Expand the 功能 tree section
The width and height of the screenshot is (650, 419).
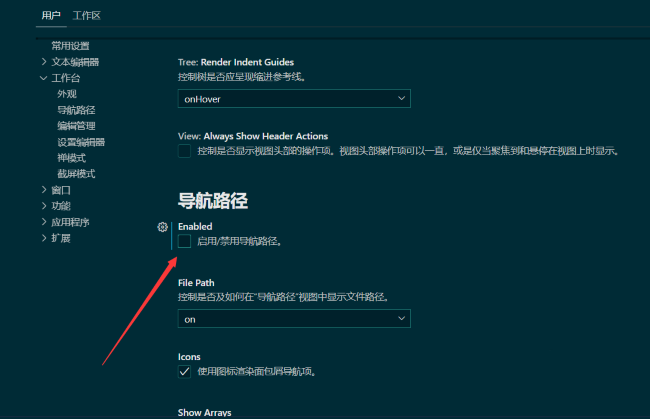61,206
